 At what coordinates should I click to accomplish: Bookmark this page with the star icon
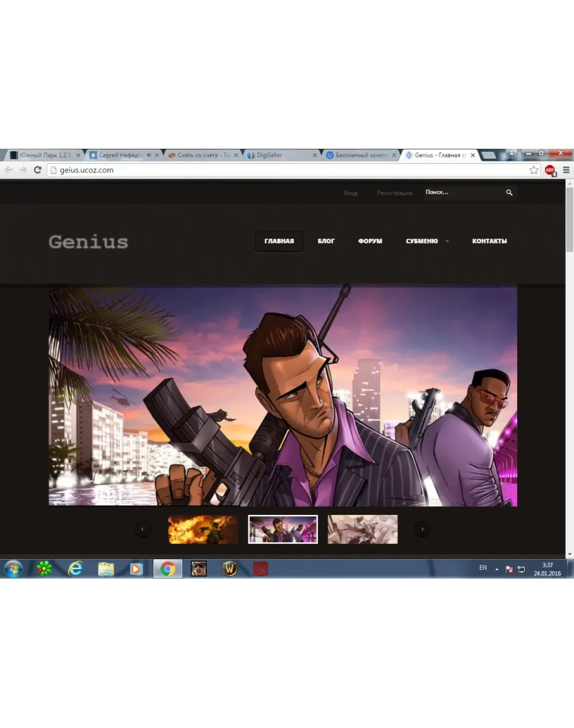click(x=534, y=170)
